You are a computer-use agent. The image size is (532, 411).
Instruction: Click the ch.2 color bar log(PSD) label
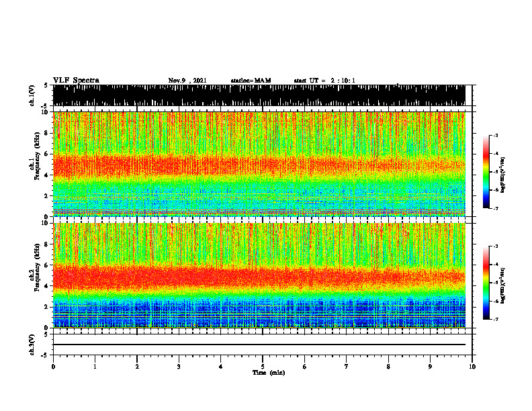coord(503,285)
